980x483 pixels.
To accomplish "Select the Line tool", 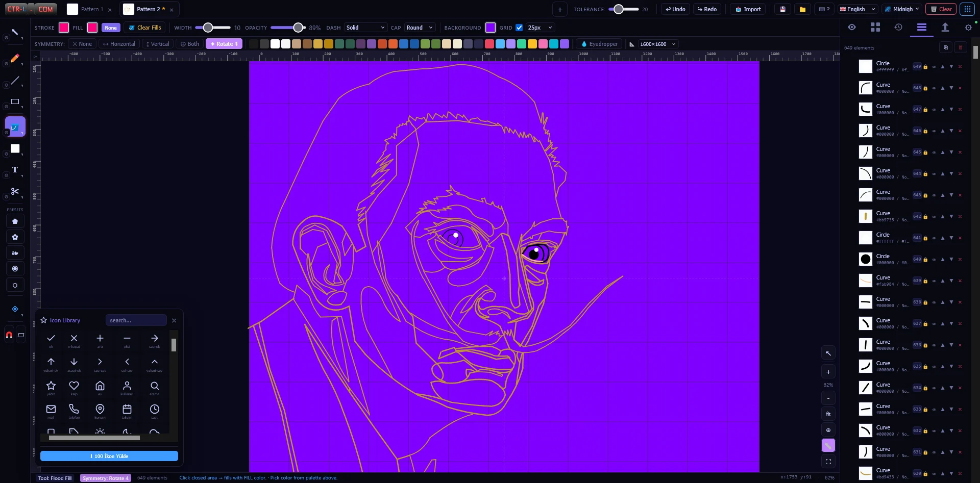I will coord(15,81).
